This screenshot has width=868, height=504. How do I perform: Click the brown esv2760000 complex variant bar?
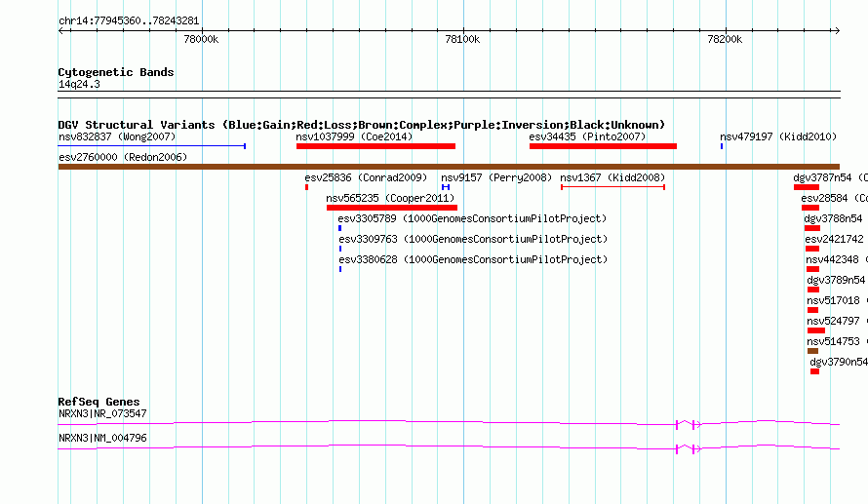(x=449, y=167)
